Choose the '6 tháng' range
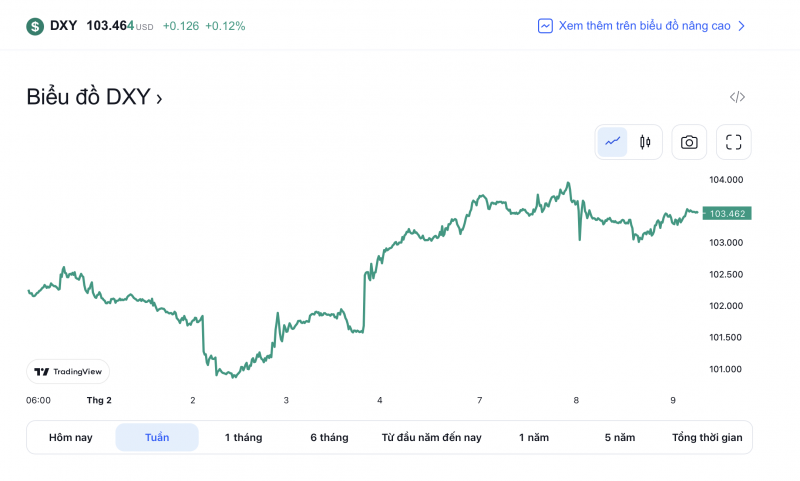 click(x=329, y=437)
